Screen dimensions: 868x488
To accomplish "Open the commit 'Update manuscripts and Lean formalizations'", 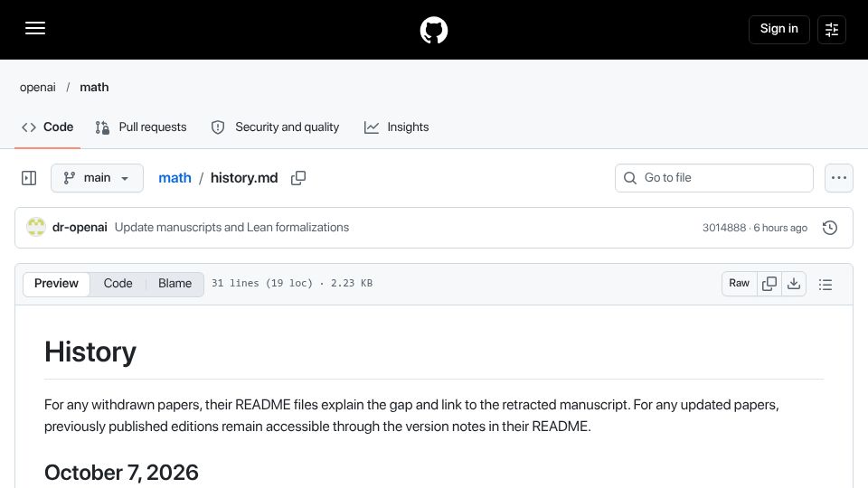I will pos(232,228).
